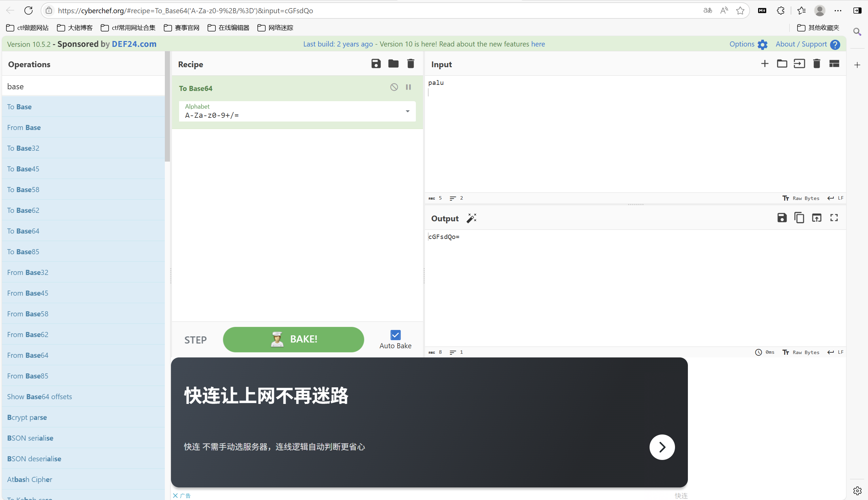The image size is (868, 500).
Task: Open output Raw Bytes encoding selector
Action: coord(801,352)
